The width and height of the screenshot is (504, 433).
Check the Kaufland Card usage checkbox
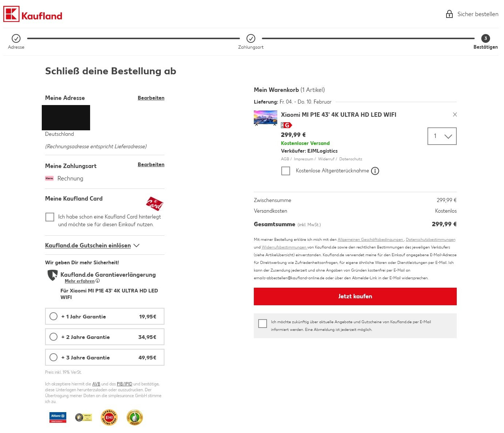point(50,217)
